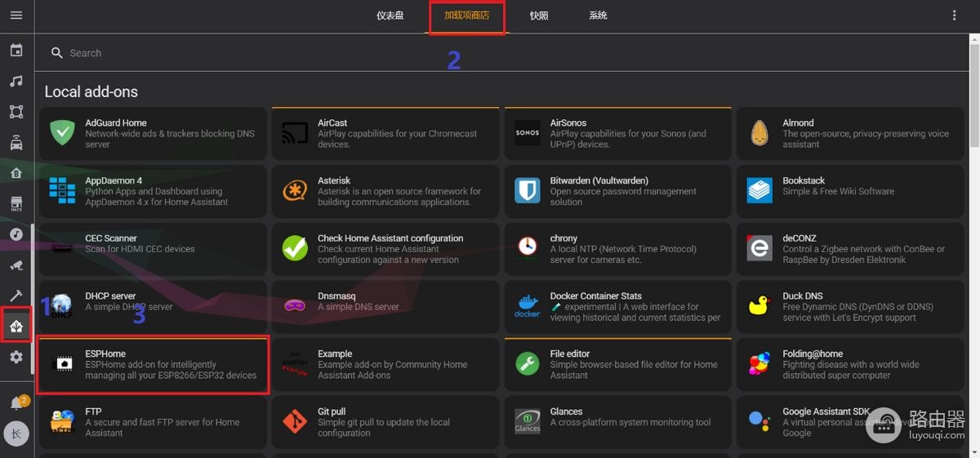Click the Duck DNS duck icon

click(760, 306)
